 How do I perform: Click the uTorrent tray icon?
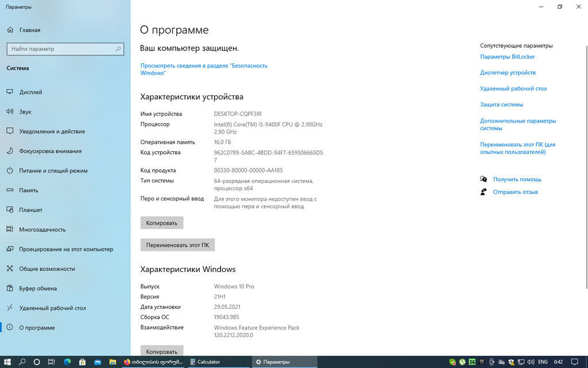(462, 362)
